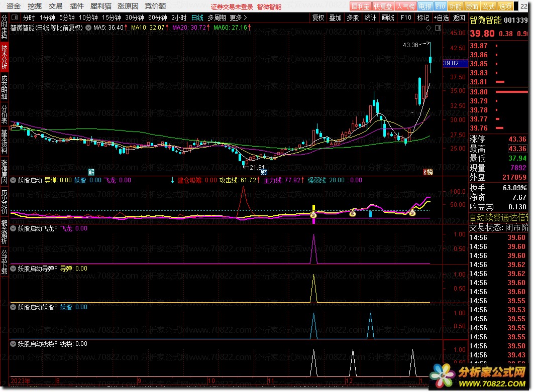Viewport: 534px width, 392px height.
Task: Click the diamond icon at chart top-right
Action: [x=428, y=28]
